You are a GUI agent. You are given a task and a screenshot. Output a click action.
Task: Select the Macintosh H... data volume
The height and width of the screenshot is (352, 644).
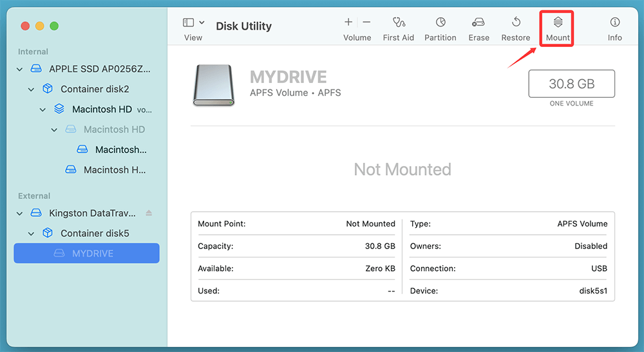click(x=115, y=169)
